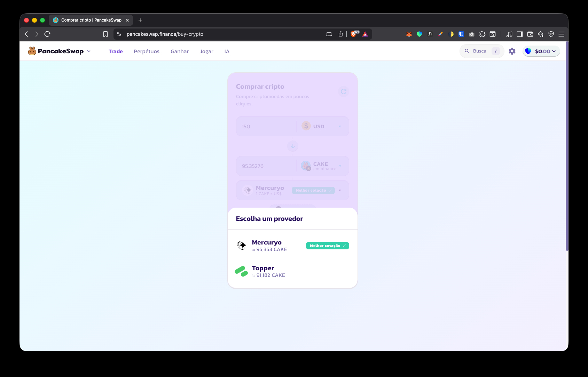Screen dimensions: 588x377
Task: Click the 150 amount input field
Action: [x=267, y=127]
